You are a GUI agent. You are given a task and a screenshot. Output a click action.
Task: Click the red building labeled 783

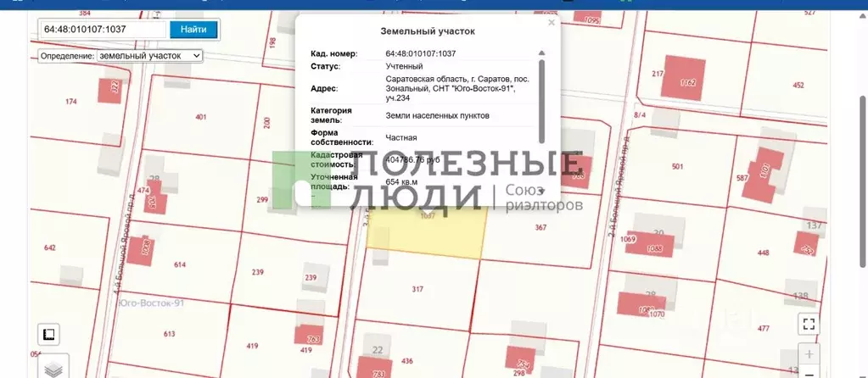pyautogui.click(x=375, y=368)
